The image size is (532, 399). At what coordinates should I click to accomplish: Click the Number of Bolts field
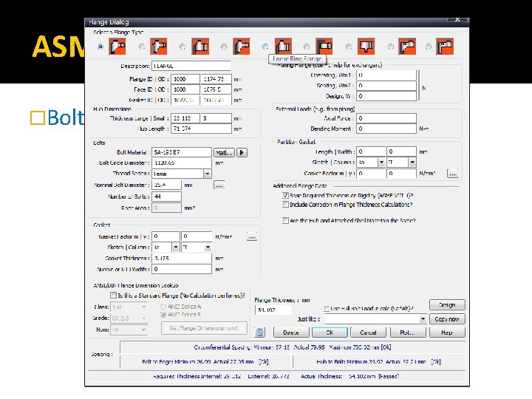click(x=166, y=197)
